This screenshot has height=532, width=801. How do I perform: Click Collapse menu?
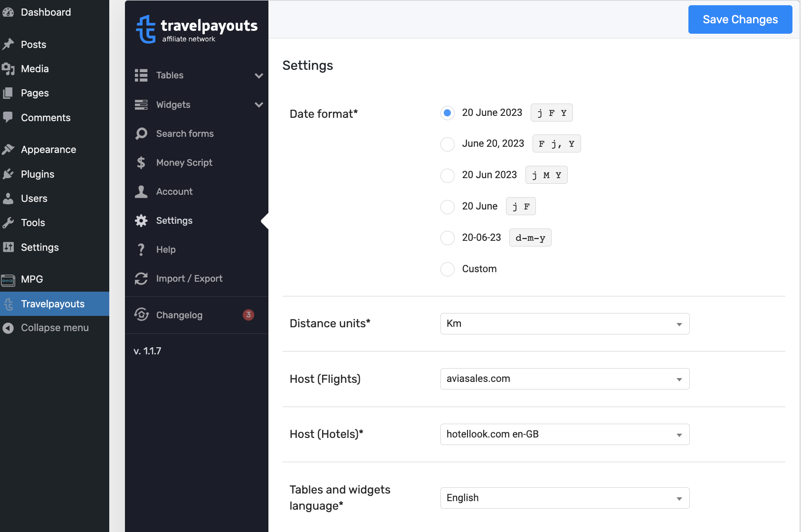point(54,327)
